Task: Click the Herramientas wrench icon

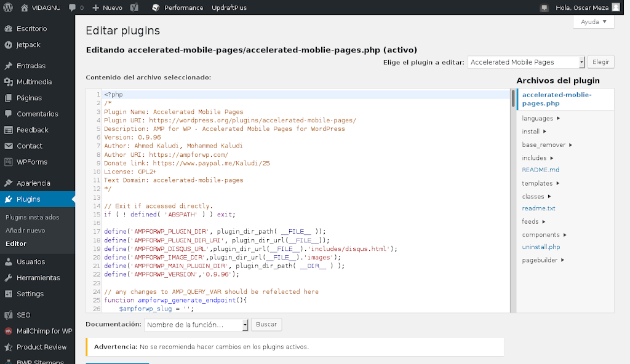Action: (9, 278)
